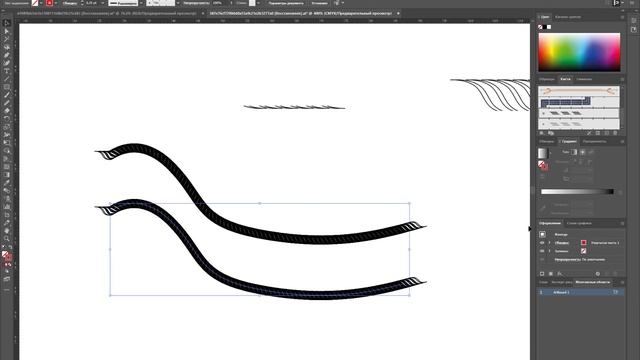The width and height of the screenshot is (640, 360).
Task: Click Узорчатая кисть 1 in Appearance
Action: pos(605,243)
